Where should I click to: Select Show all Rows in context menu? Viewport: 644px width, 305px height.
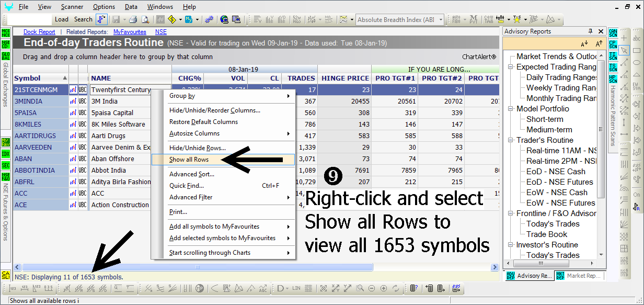(223, 160)
